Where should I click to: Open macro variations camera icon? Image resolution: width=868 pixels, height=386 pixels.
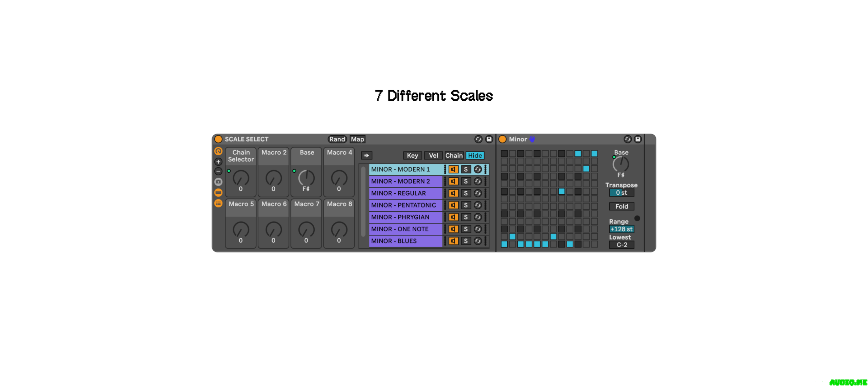(x=218, y=182)
